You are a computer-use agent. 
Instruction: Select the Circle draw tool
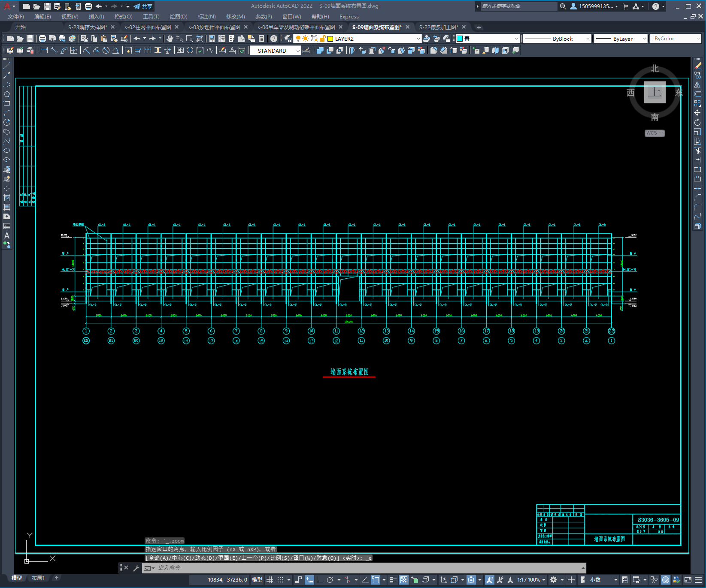coord(7,122)
